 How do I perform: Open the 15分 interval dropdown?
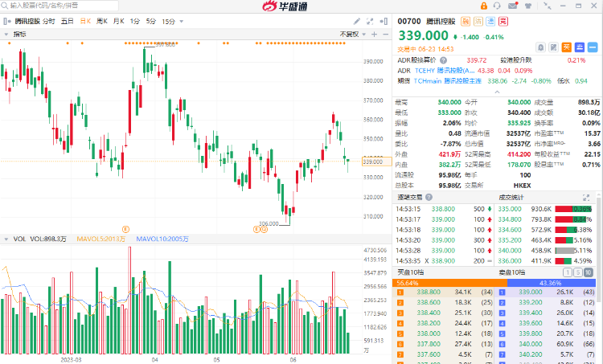click(x=171, y=21)
